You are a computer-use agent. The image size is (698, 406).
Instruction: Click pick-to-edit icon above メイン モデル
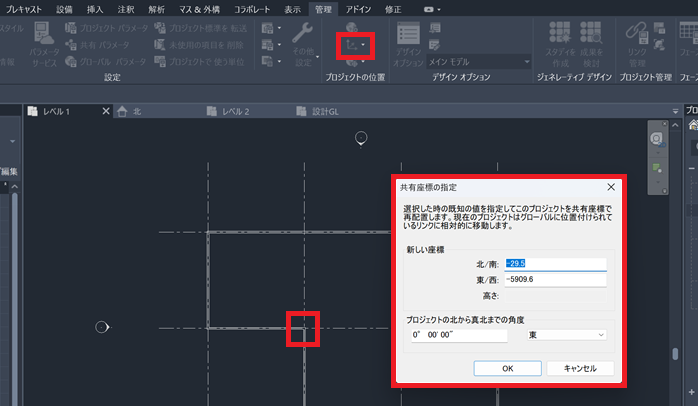[435, 45]
